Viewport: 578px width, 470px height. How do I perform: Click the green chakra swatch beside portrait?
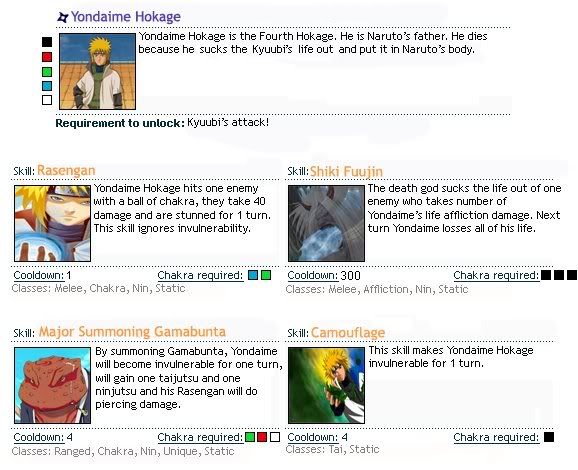(x=47, y=72)
